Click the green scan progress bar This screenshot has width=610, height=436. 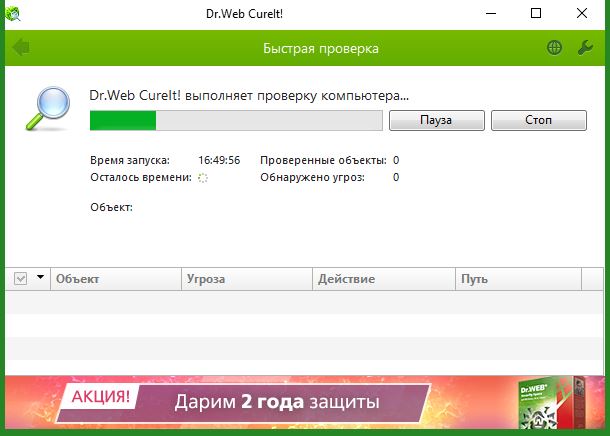pyautogui.click(x=236, y=120)
